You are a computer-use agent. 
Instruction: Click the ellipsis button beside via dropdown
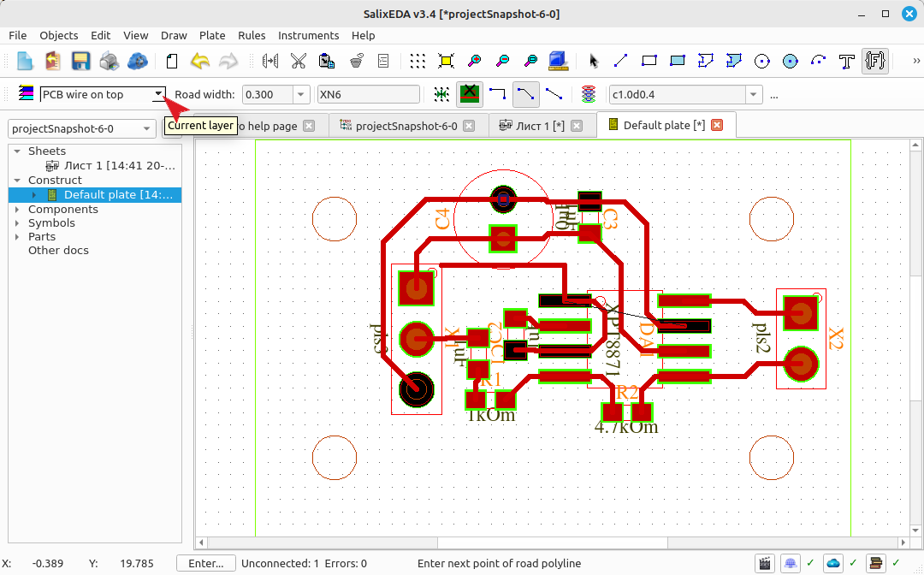(774, 95)
